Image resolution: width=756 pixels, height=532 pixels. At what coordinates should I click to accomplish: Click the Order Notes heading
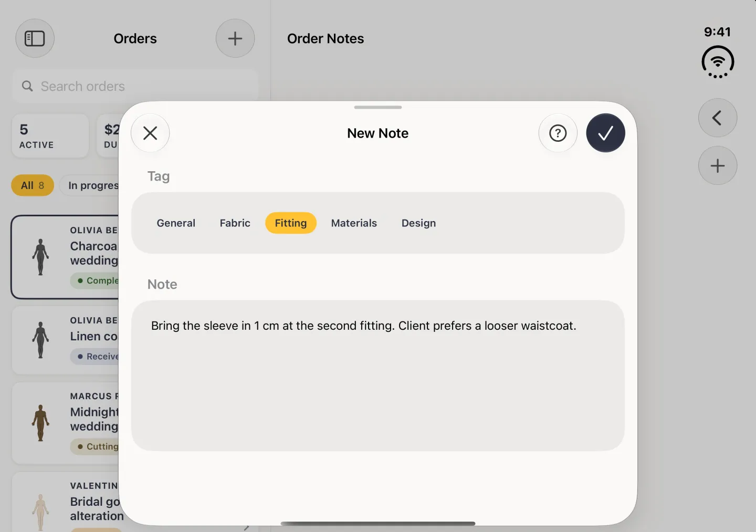(x=325, y=38)
